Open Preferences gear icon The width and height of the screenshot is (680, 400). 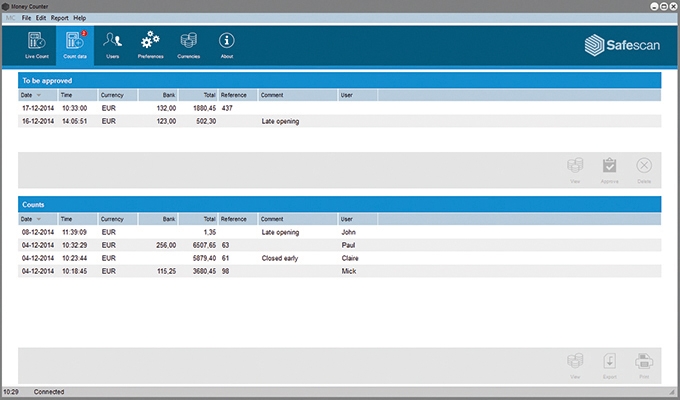pos(150,45)
